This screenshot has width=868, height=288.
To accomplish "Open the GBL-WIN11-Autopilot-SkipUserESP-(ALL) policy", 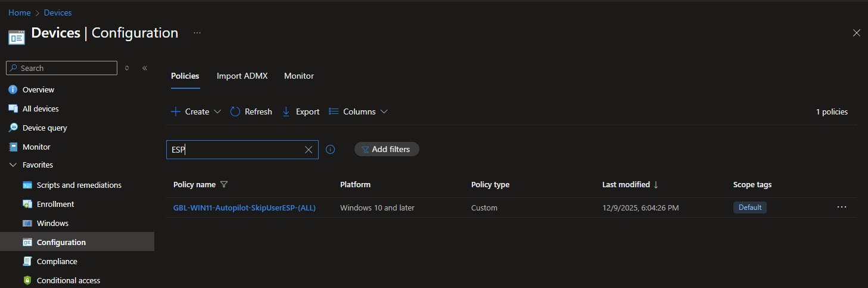I will 244,208.
